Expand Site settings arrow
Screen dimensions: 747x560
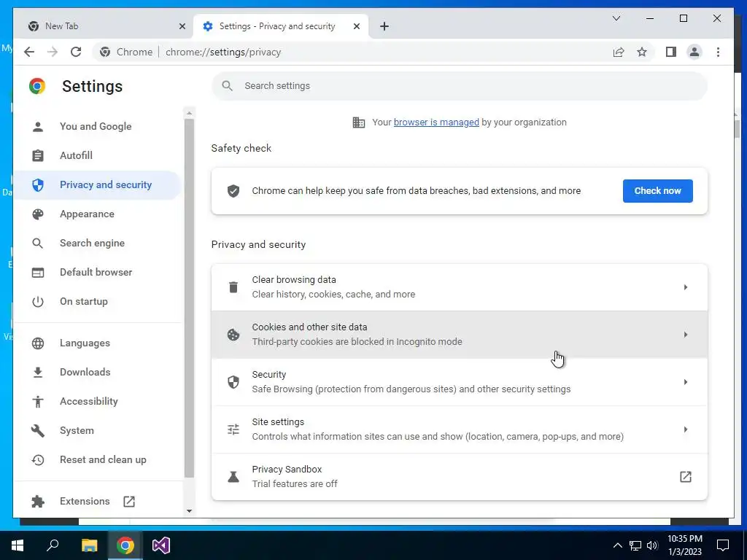click(686, 429)
